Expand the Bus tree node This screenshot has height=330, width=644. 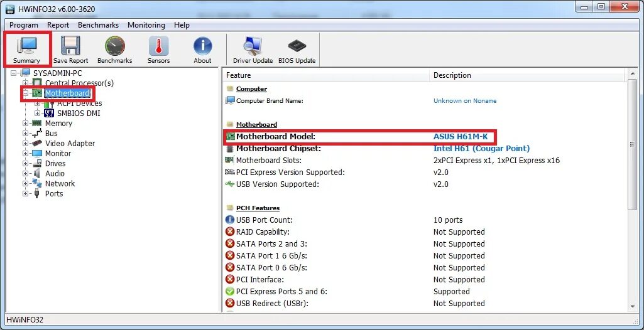pyautogui.click(x=26, y=133)
